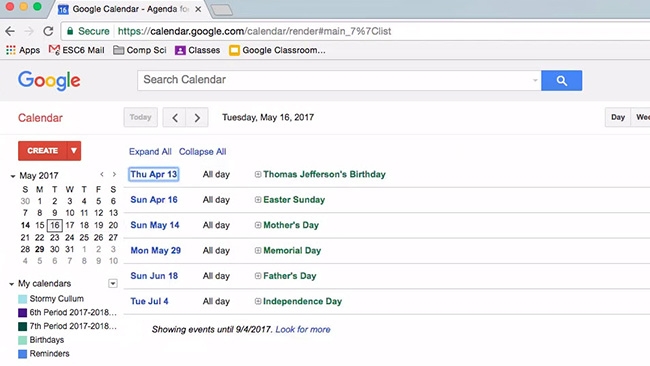This screenshot has height=366, width=650.
Task: Select May 29 in mini calendar
Action: 39,249
